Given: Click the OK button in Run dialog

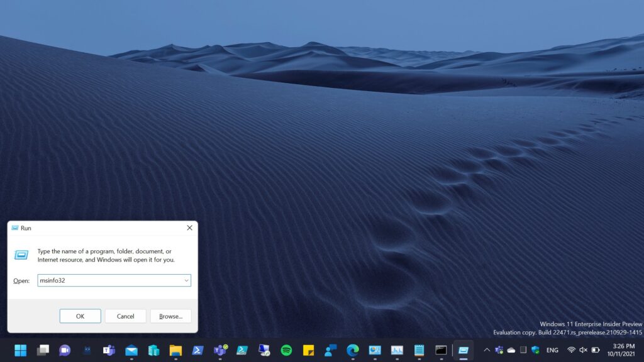Looking at the screenshot, I should point(80,316).
